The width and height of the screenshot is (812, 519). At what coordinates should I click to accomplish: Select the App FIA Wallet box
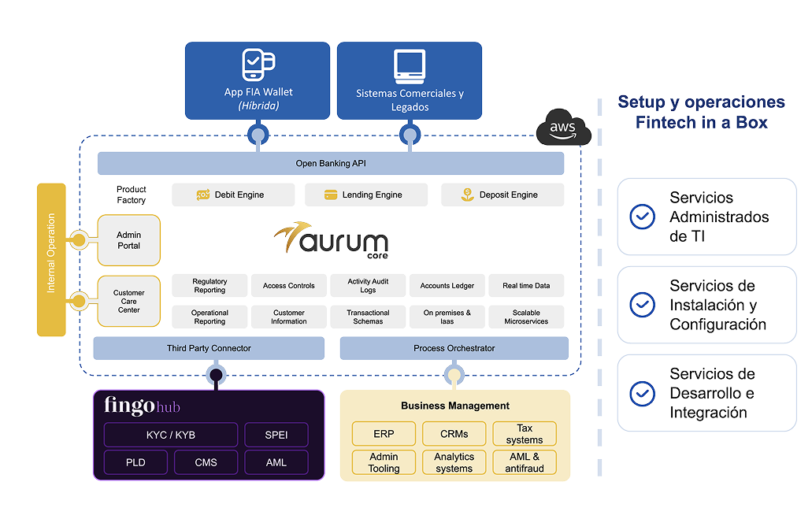(258, 81)
